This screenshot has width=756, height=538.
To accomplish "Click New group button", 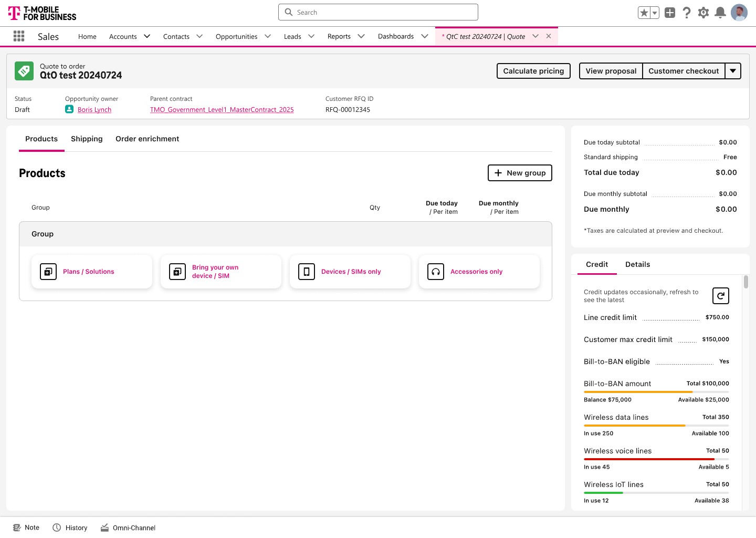I will pyautogui.click(x=520, y=173).
